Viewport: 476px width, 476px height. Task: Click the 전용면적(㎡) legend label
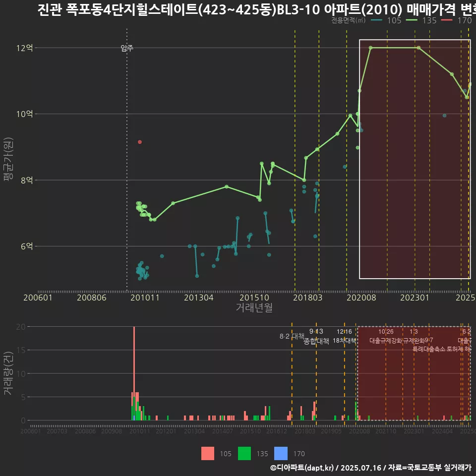pyautogui.click(x=348, y=20)
